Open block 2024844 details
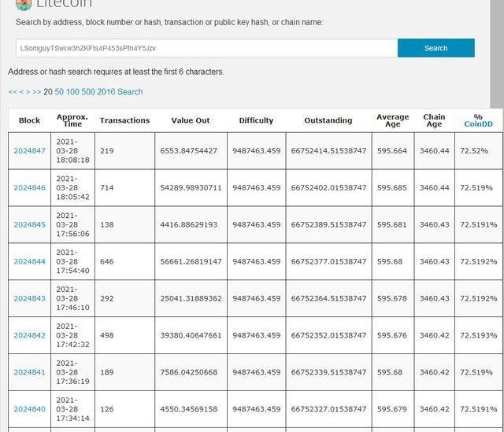 [29, 262]
